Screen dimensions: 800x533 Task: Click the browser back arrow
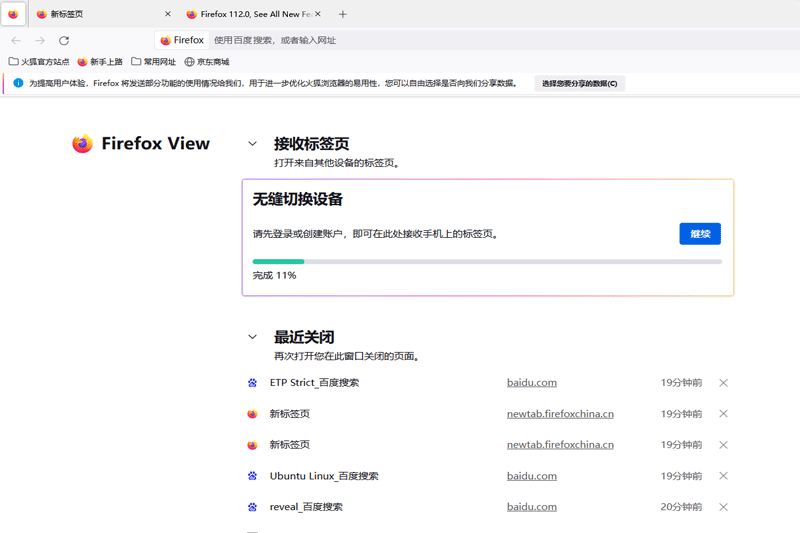coord(16,40)
